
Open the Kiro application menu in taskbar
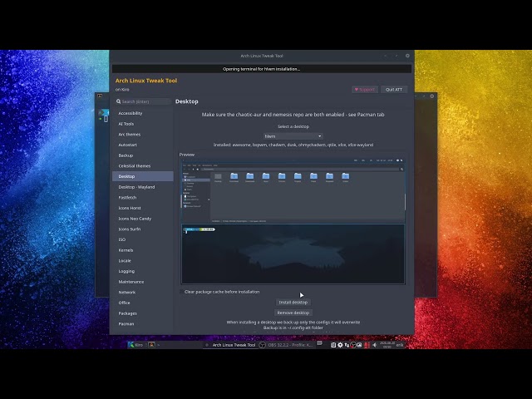coord(135,345)
